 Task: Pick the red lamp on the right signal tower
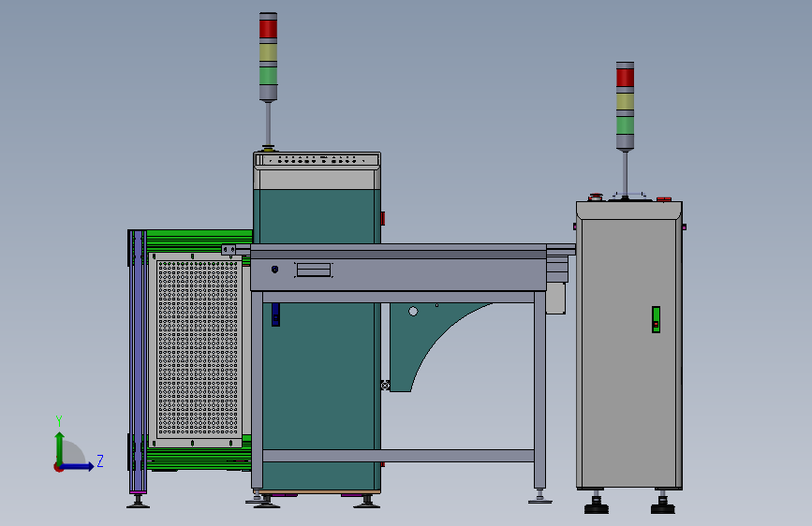pyautogui.click(x=625, y=78)
